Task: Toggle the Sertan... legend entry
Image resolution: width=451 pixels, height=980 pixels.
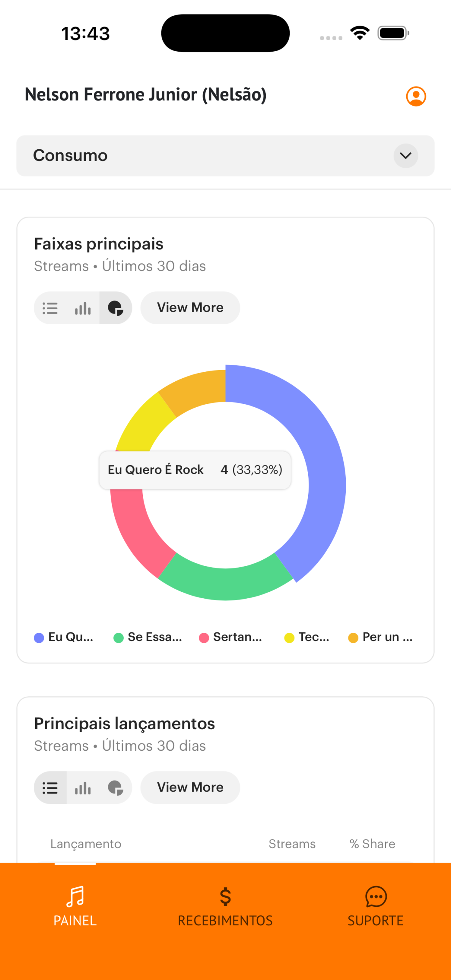Action: tap(231, 637)
